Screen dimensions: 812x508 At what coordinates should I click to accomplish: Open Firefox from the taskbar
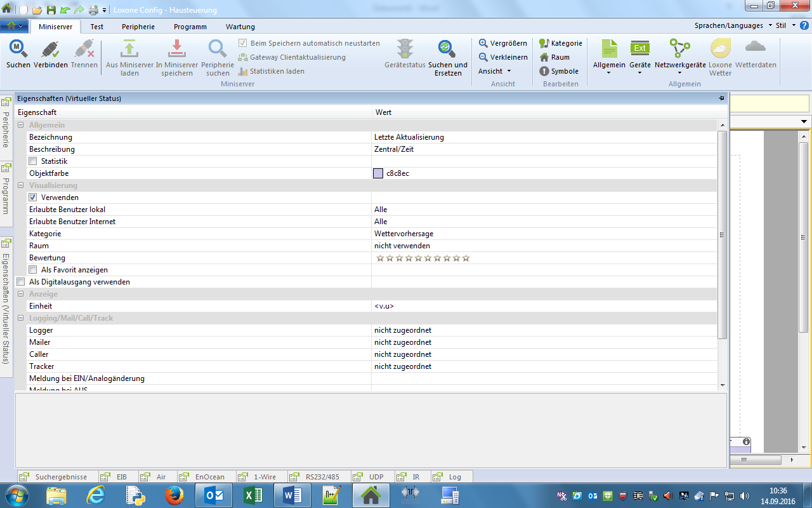click(x=174, y=495)
